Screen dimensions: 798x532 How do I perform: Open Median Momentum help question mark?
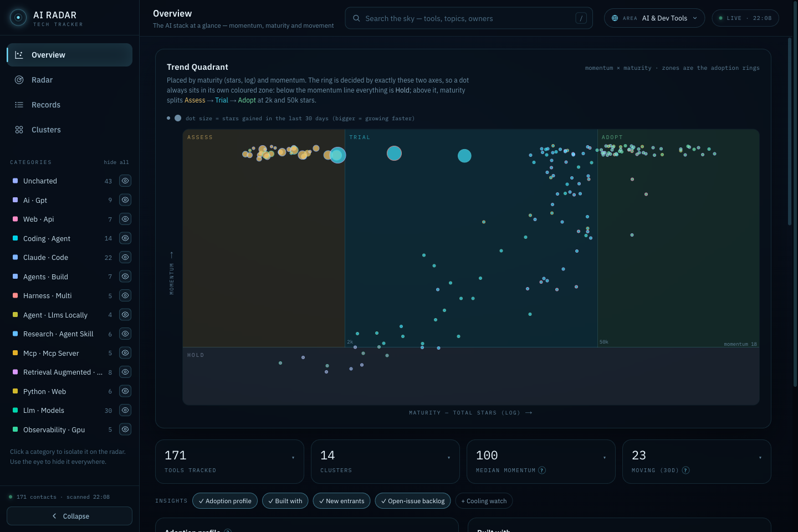coord(542,470)
